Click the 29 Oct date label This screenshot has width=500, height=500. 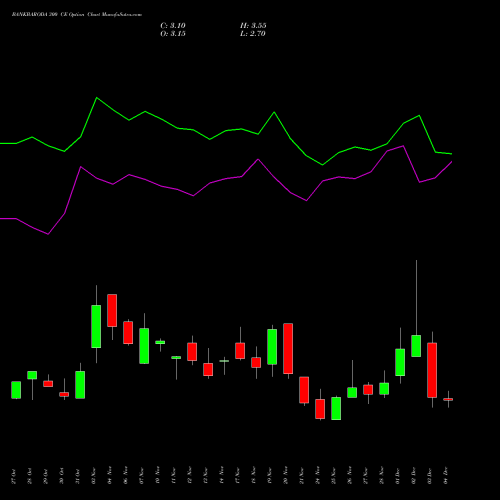tap(46, 476)
